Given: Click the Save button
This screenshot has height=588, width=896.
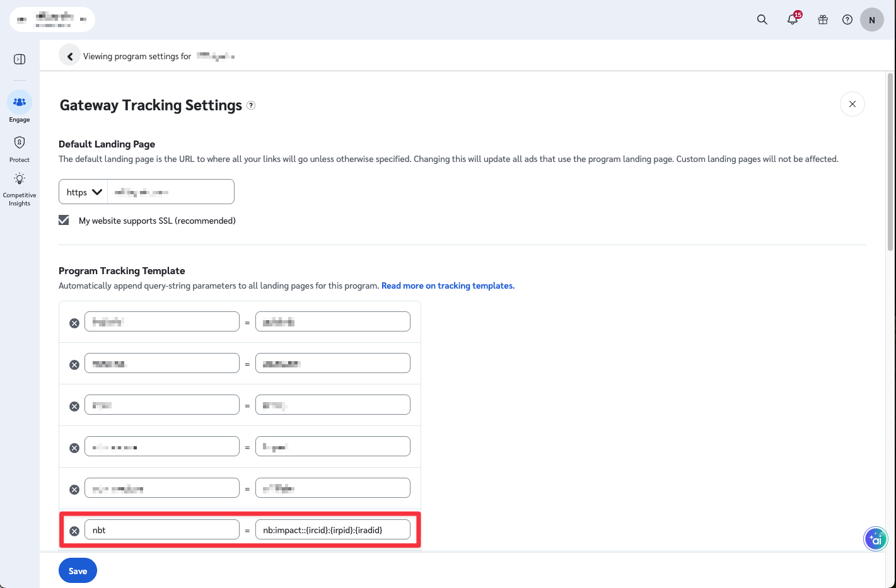Looking at the screenshot, I should (x=78, y=570).
